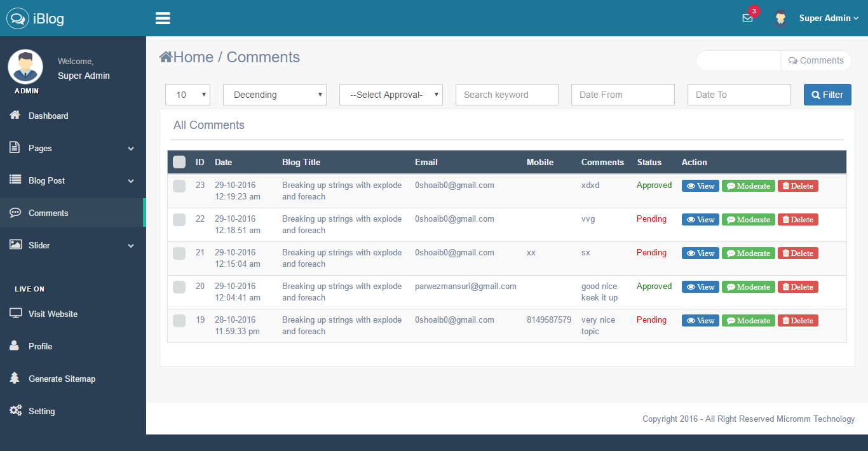Viewport: 868px width, 451px height.
Task: Delete comment ID 22
Action: [797, 220]
